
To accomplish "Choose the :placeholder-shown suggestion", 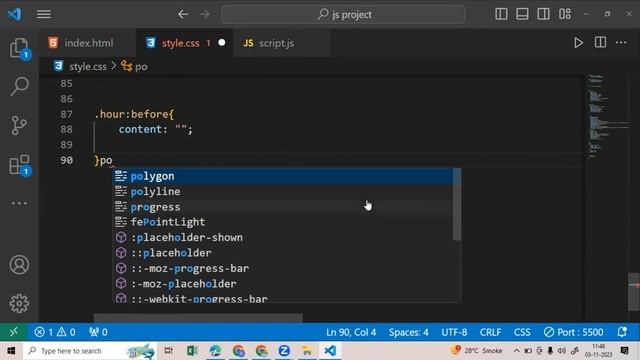I will [283, 238].
